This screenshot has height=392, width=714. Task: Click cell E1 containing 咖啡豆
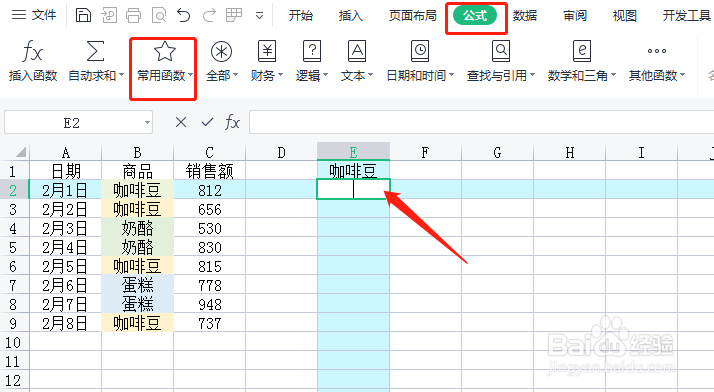click(353, 171)
